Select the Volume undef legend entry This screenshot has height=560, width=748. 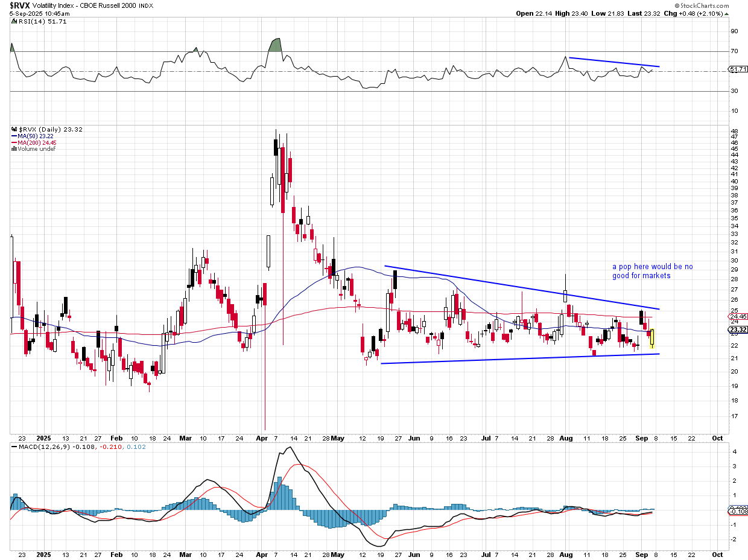[x=36, y=148]
